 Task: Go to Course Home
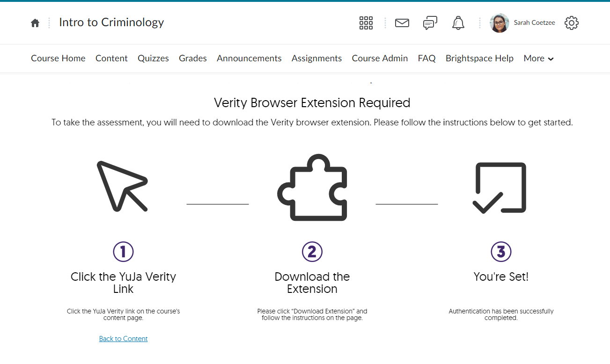coord(58,58)
